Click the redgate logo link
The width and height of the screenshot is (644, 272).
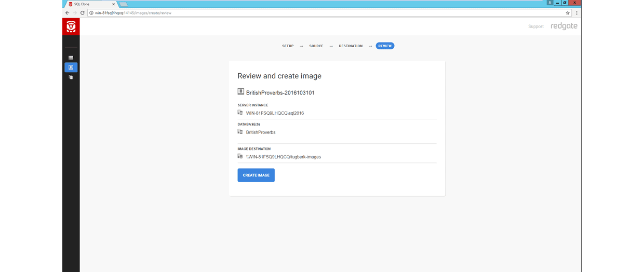point(563,26)
